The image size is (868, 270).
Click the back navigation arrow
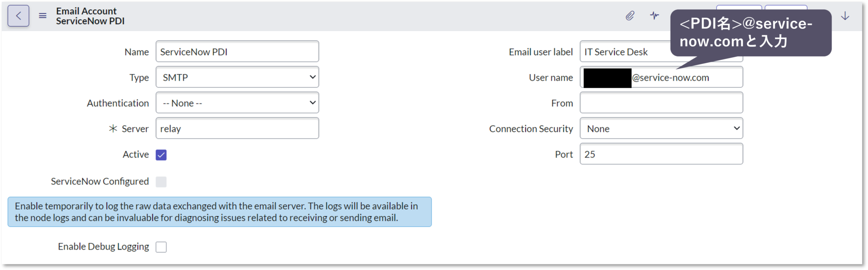click(x=18, y=15)
